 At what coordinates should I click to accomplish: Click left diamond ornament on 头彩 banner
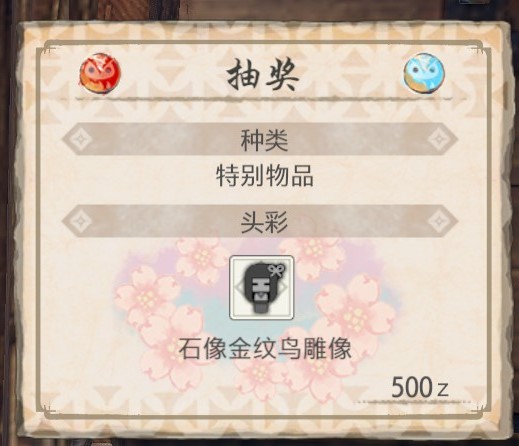point(80,221)
